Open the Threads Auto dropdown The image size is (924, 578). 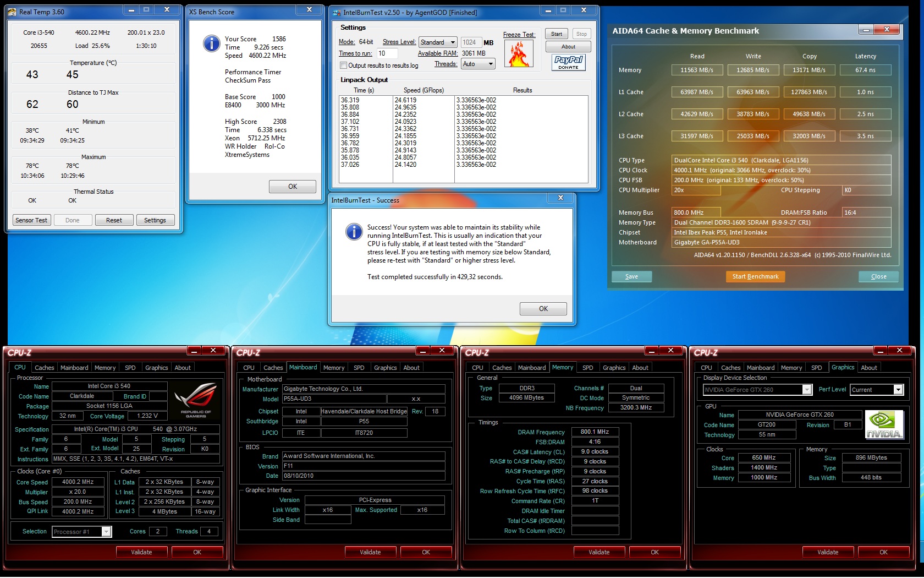[478, 64]
